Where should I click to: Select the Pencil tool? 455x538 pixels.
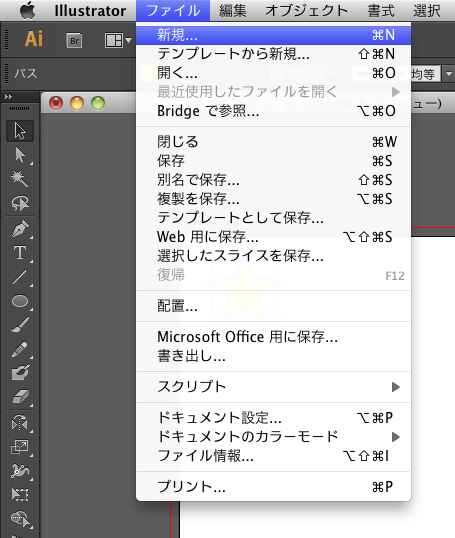(x=20, y=349)
